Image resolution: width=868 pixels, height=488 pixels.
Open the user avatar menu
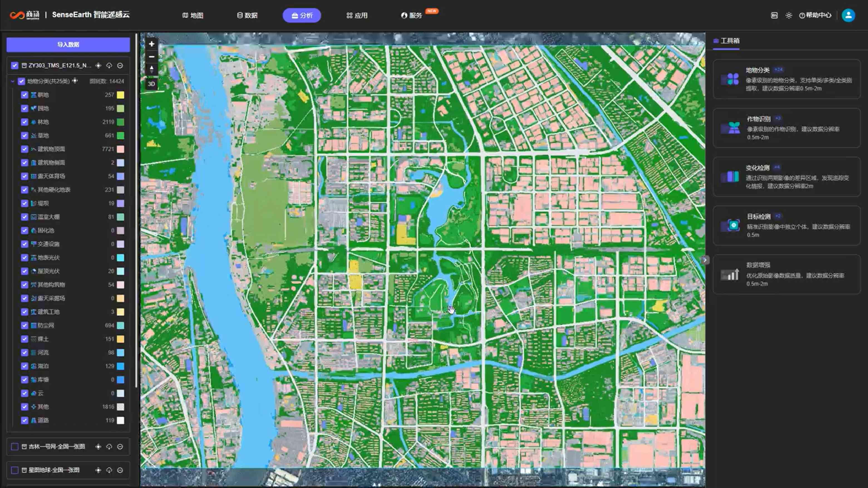point(848,15)
